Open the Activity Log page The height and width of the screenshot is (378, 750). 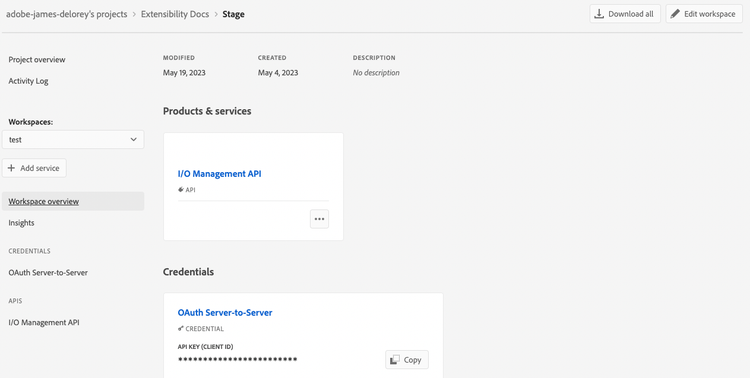[x=28, y=81]
